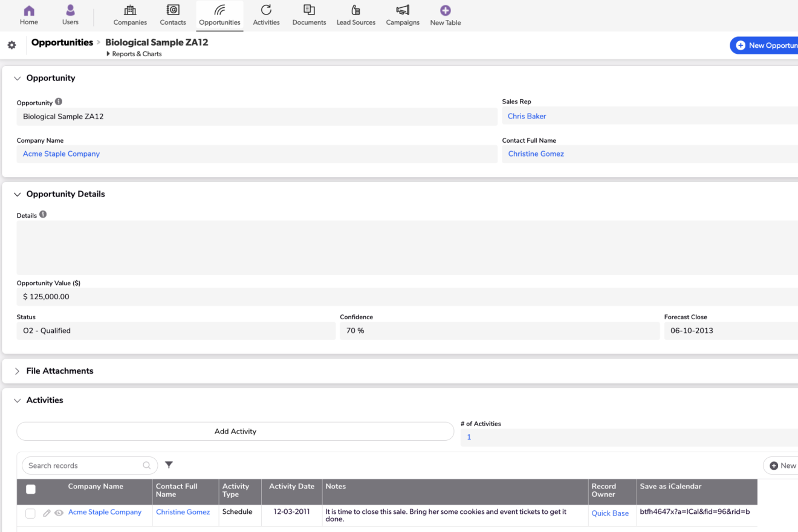
Task: Check the Acme Staple Company activity row checkbox
Action: [30, 513]
